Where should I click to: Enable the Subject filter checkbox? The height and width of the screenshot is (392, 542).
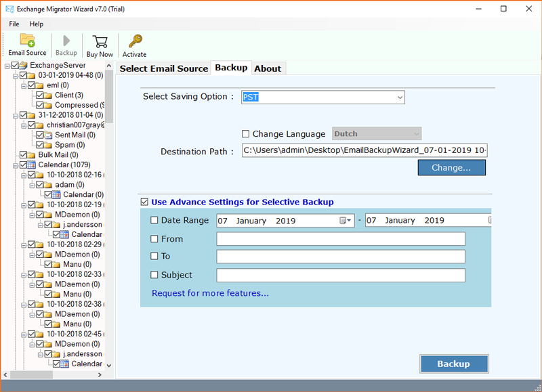(x=154, y=275)
